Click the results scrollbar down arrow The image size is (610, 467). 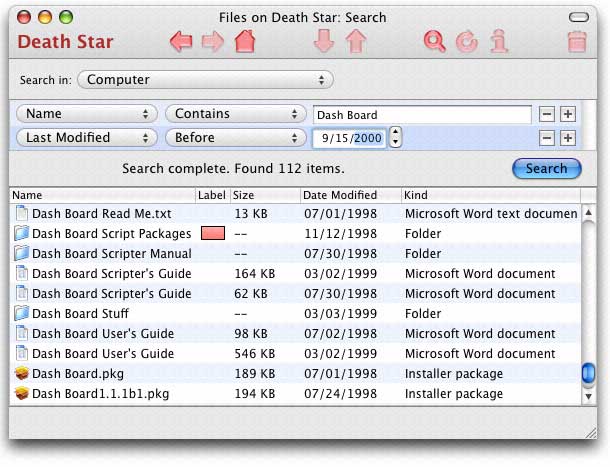tap(589, 396)
